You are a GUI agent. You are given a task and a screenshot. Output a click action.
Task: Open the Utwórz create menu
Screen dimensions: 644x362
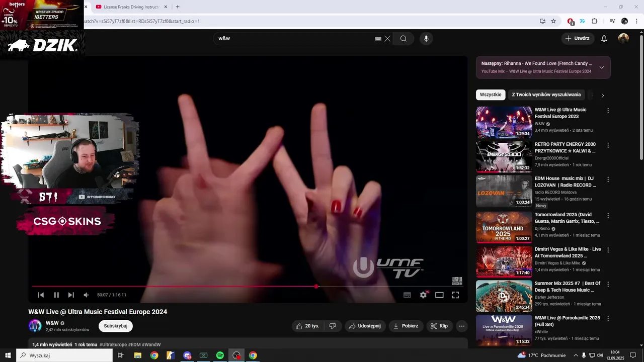coord(578,38)
